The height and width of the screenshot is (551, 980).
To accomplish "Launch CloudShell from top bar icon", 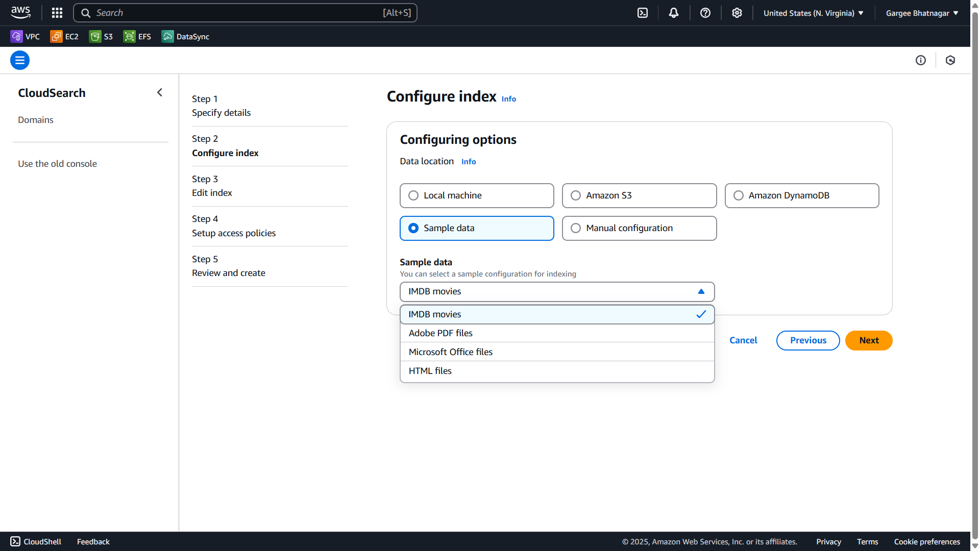I will point(643,13).
